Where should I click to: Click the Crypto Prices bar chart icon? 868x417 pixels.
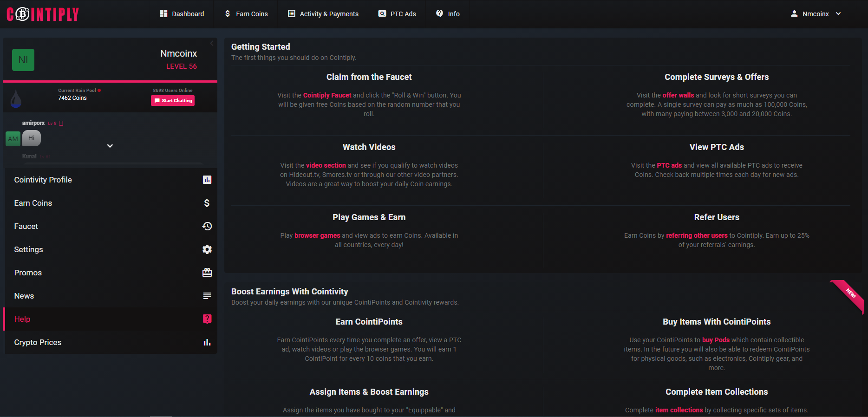point(207,342)
